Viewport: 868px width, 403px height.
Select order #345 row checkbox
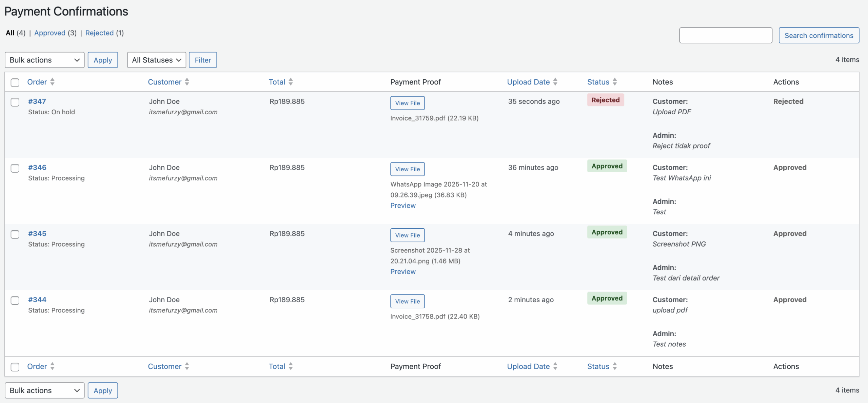pos(15,234)
